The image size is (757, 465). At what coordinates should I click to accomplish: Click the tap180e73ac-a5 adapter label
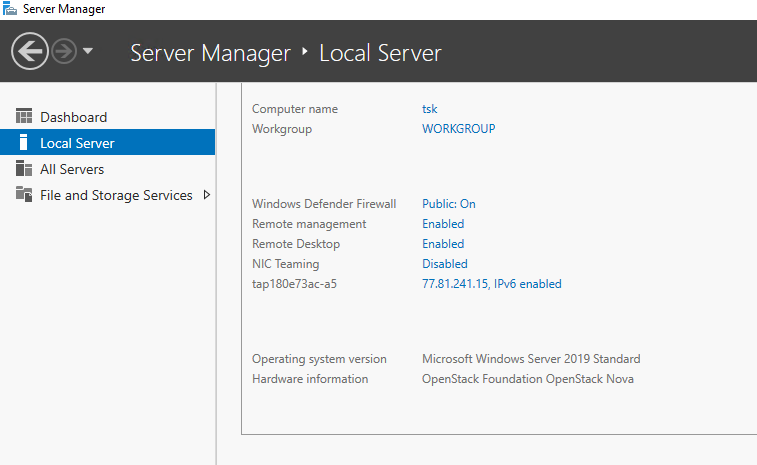pyautogui.click(x=294, y=284)
